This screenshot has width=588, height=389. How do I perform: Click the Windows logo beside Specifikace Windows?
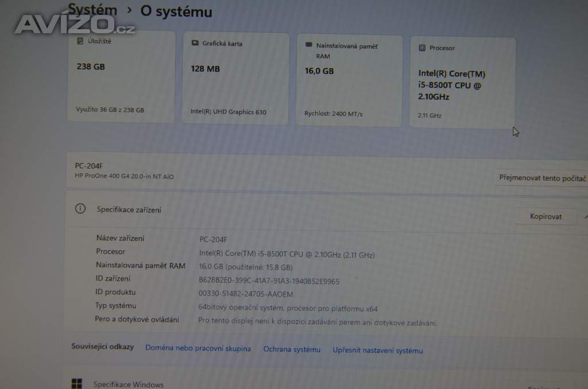(x=76, y=383)
